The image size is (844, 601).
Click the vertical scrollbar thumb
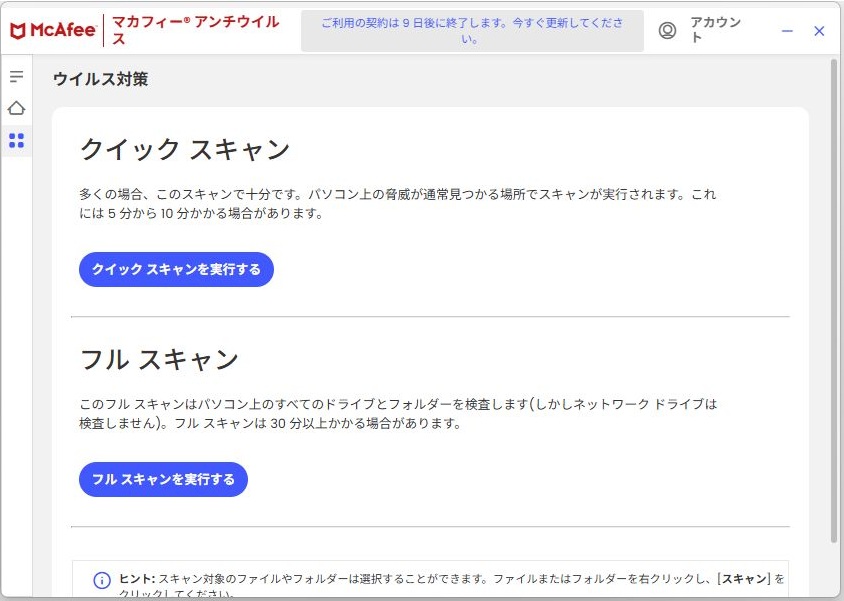834,300
